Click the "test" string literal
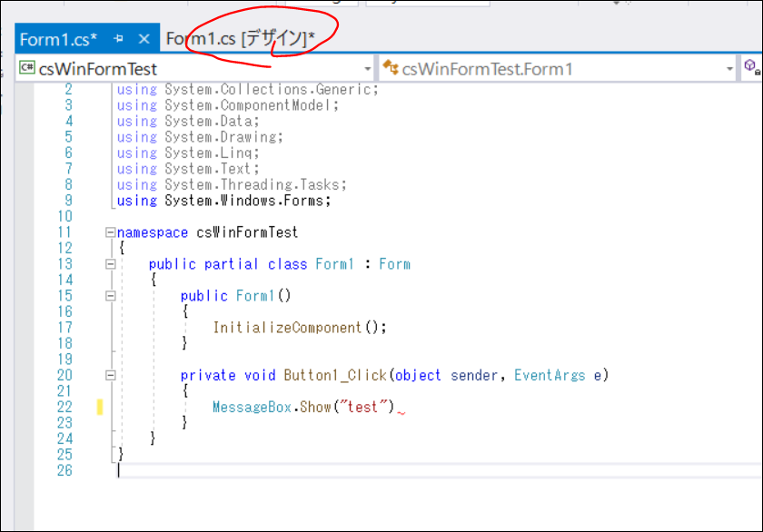Screen dimensions: 763x532 click(363, 407)
